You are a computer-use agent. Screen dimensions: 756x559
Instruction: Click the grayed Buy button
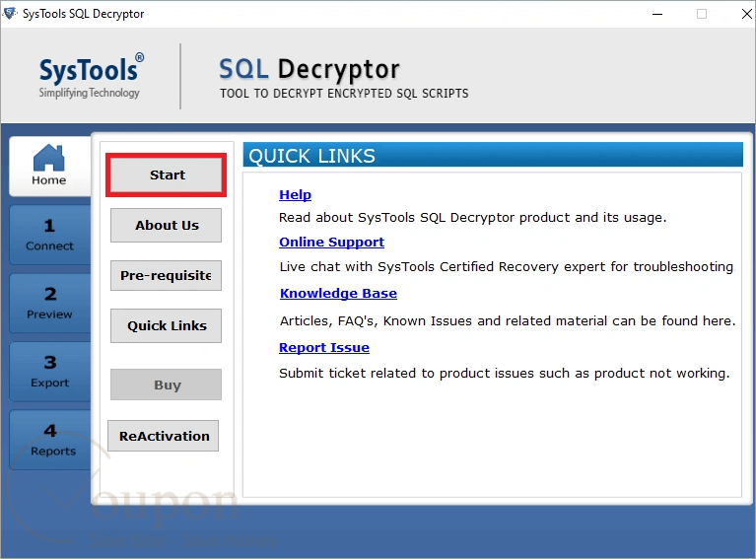pyautogui.click(x=167, y=384)
